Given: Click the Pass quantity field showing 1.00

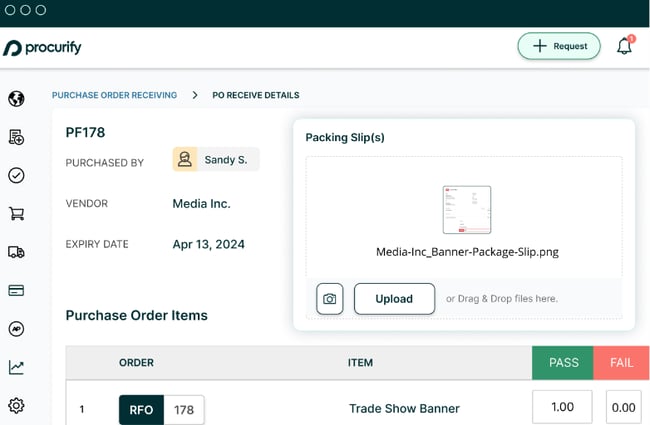Looking at the screenshot, I should pos(563,407).
